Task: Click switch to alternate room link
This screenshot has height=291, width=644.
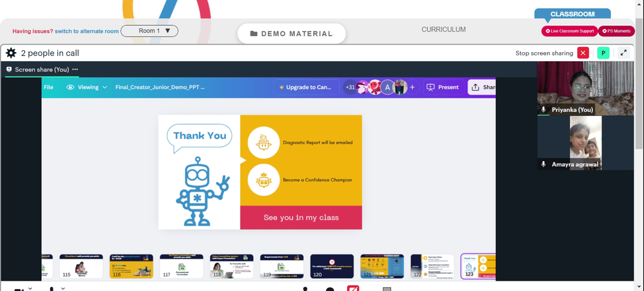Action: click(87, 31)
